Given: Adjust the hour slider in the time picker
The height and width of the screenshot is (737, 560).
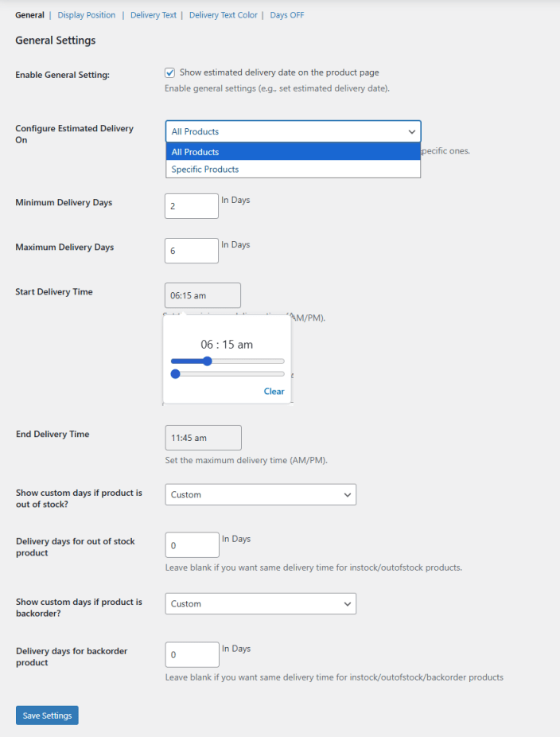Looking at the screenshot, I should tap(208, 361).
